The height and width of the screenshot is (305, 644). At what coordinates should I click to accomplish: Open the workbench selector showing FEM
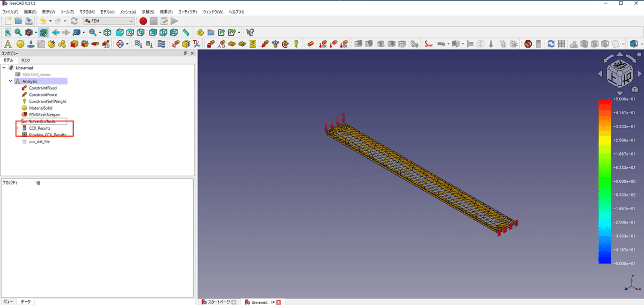[109, 21]
